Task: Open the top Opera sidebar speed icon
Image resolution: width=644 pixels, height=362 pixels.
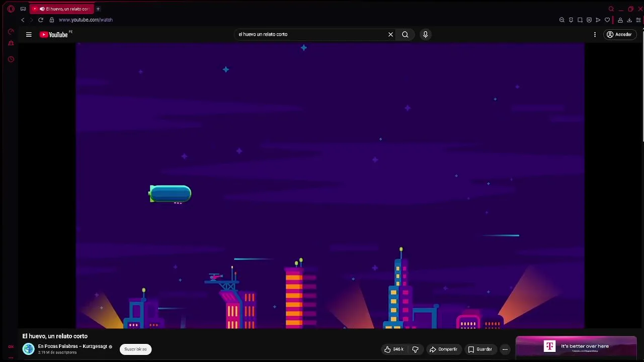Action: click(x=11, y=32)
